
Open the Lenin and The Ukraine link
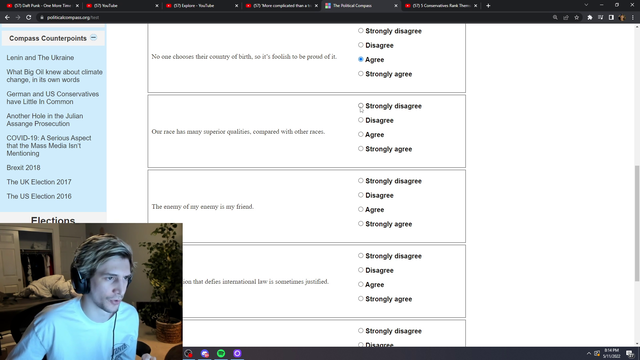[40, 58]
